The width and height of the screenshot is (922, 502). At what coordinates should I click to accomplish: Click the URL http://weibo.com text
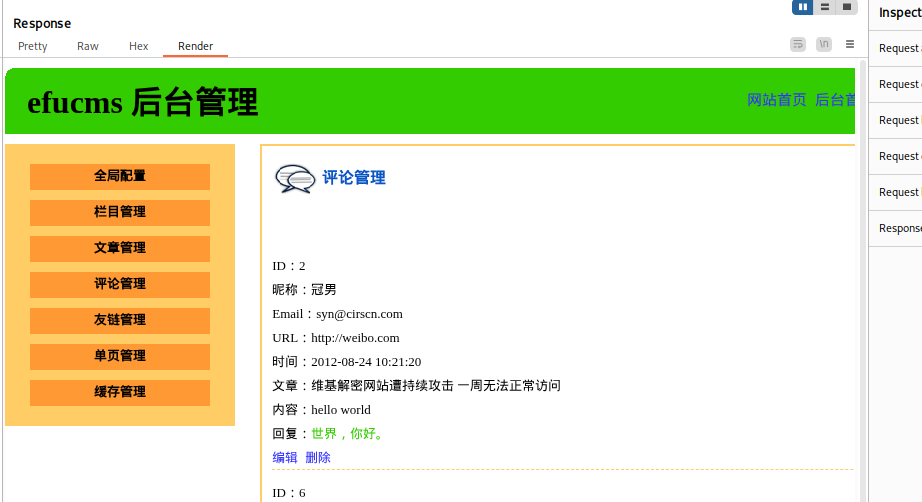[x=355, y=338]
